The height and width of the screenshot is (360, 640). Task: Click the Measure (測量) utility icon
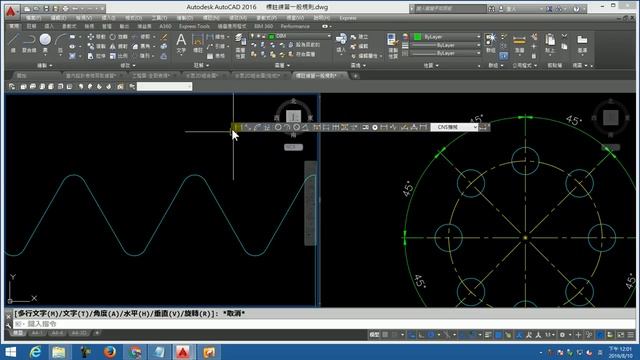[519, 43]
